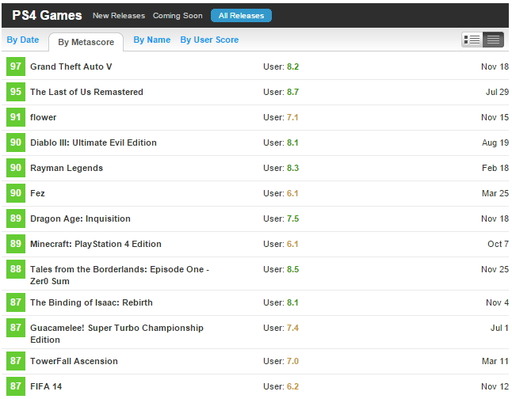The height and width of the screenshot is (399, 512).
Task: Open the New Releases section
Action: click(119, 16)
